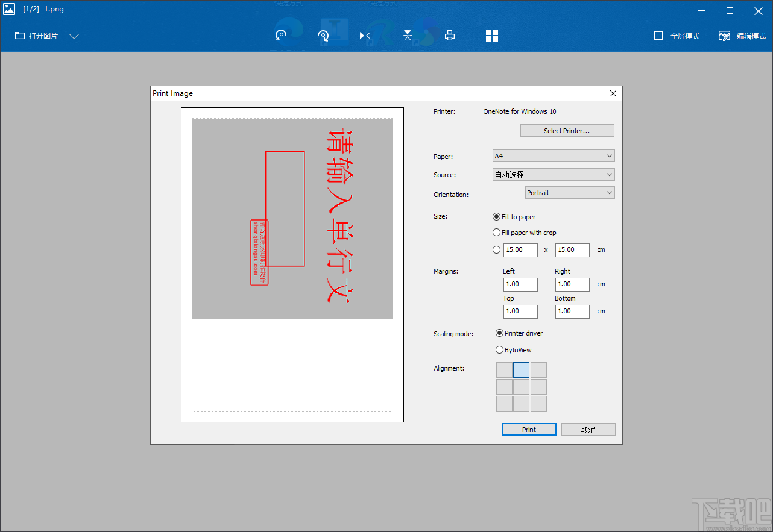
Task: Click the Paper: label
Action: point(443,157)
